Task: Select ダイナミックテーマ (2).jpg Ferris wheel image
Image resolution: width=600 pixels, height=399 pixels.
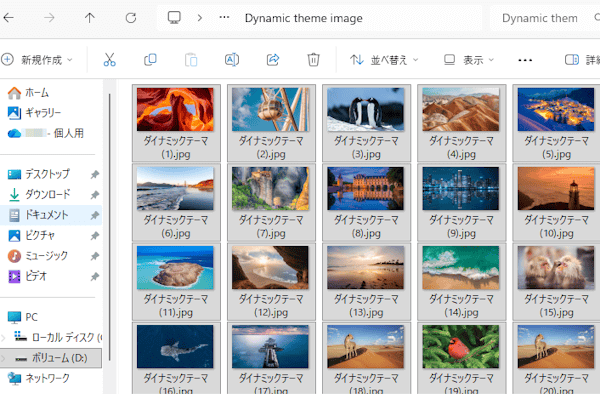Action: 271,123
